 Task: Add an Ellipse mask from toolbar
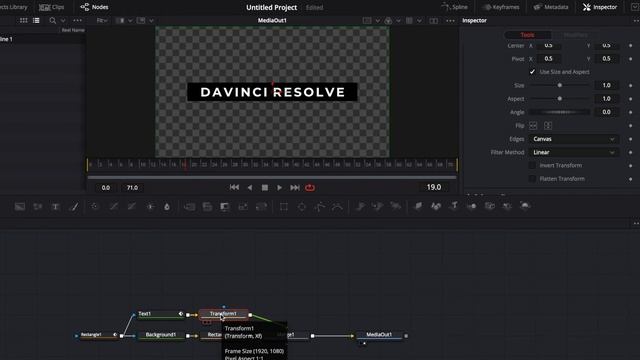click(302, 207)
